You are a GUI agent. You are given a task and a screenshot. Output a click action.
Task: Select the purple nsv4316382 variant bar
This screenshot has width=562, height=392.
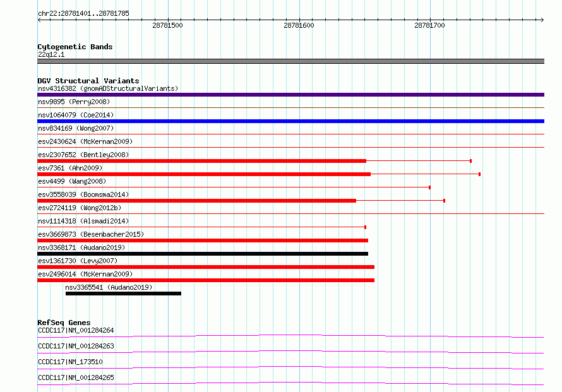(x=290, y=95)
